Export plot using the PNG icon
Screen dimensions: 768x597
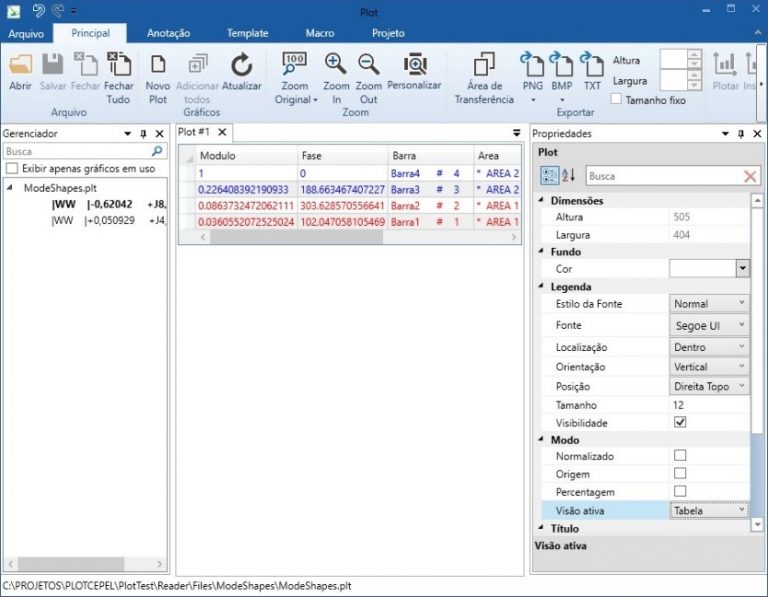533,66
